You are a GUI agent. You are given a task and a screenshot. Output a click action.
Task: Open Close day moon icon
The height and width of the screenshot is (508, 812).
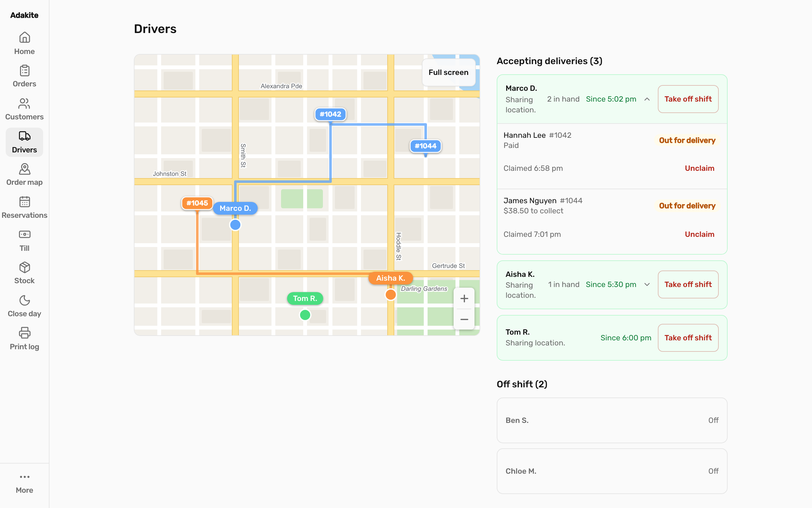(24, 300)
